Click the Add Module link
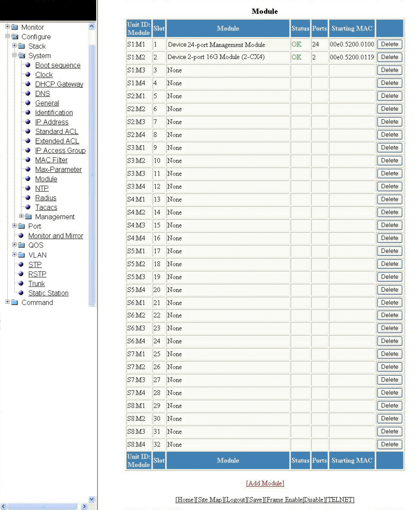 pyautogui.click(x=265, y=483)
